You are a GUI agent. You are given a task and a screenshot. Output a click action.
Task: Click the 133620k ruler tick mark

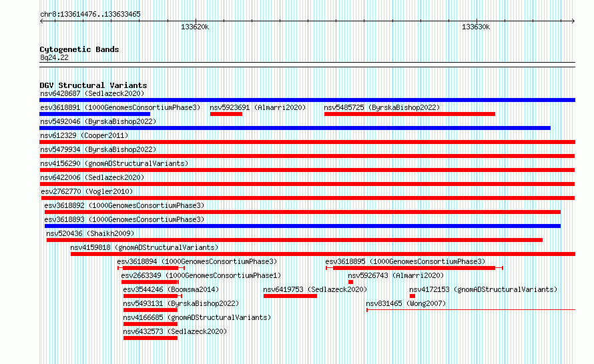pos(196,21)
